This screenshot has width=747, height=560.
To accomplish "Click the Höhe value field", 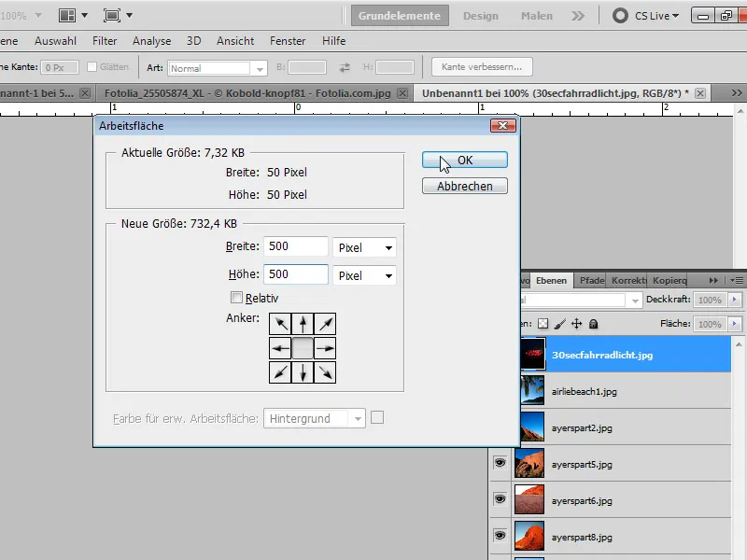I will point(296,274).
